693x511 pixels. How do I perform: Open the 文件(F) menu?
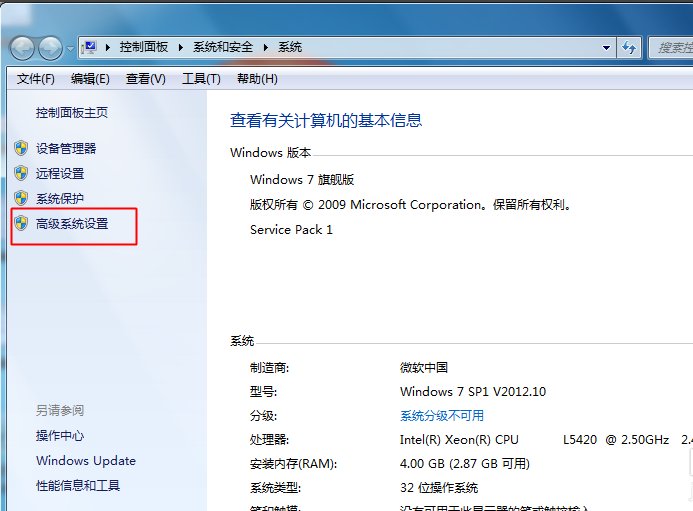pos(35,79)
